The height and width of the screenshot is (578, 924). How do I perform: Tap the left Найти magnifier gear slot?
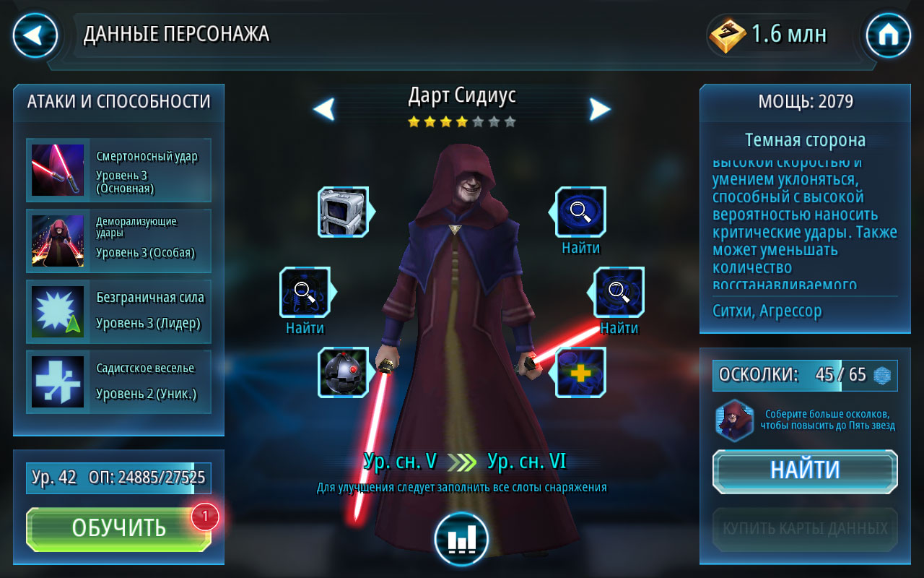point(305,292)
